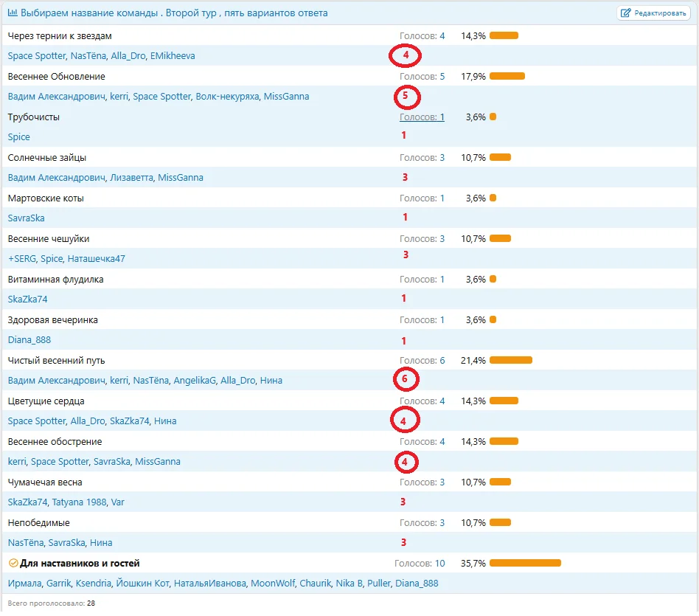Click NasTёna under Непобедимые

(25, 543)
